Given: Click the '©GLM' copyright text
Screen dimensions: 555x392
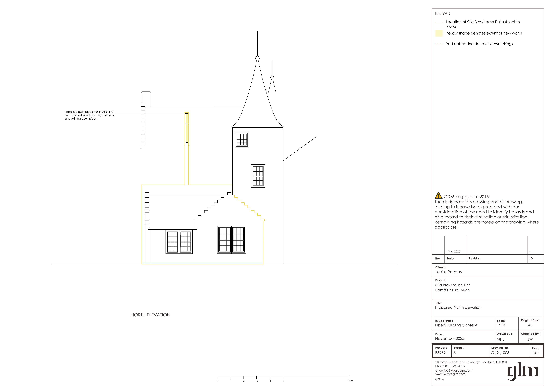Looking at the screenshot, I should (x=440, y=379).
